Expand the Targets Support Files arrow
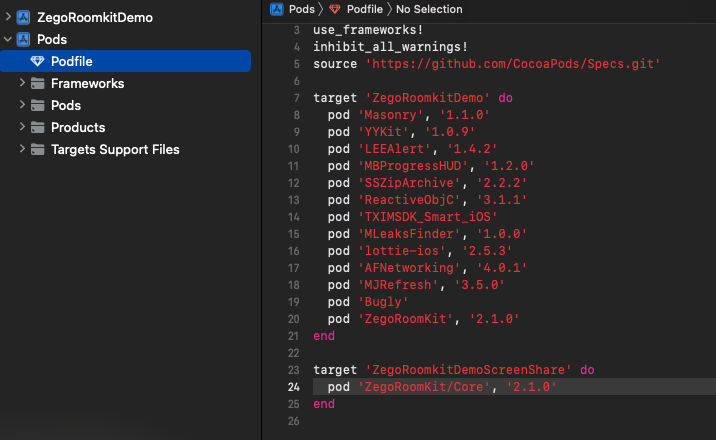The width and height of the screenshot is (716, 440). pyautogui.click(x=22, y=148)
